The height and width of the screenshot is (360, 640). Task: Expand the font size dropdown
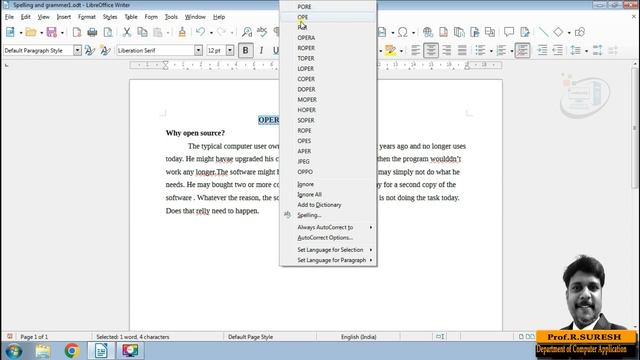pos(230,50)
